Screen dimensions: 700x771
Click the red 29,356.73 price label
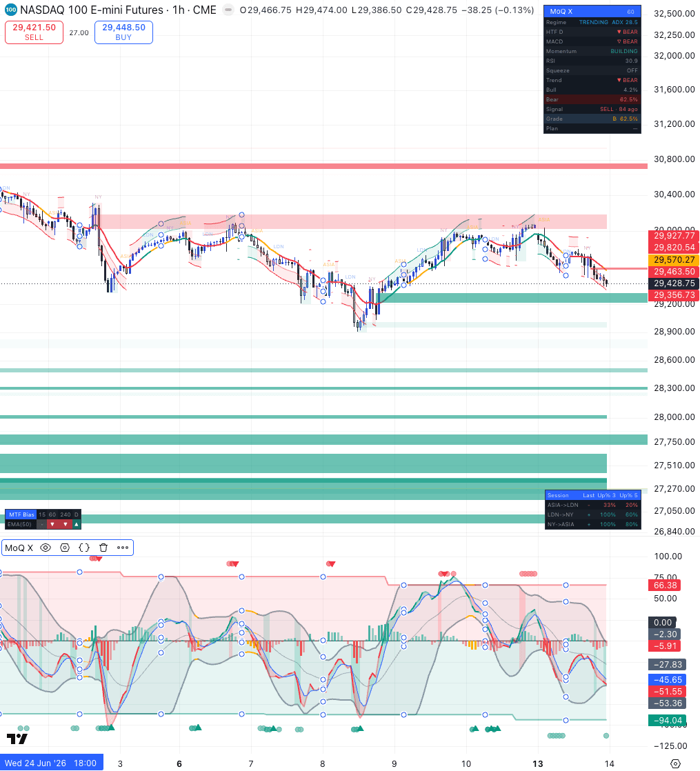(x=674, y=295)
